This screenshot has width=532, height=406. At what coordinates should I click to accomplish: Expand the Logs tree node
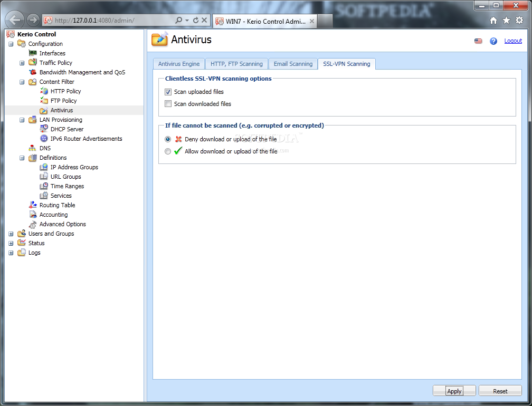tap(11, 253)
